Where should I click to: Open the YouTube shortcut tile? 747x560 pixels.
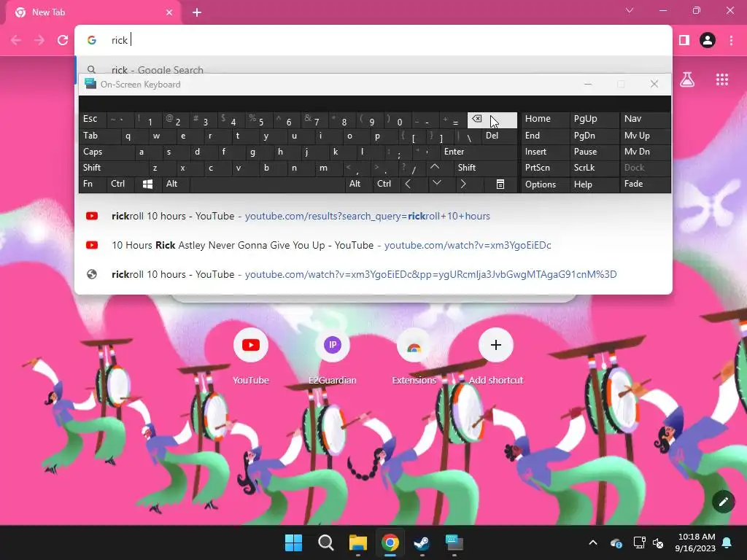point(251,356)
